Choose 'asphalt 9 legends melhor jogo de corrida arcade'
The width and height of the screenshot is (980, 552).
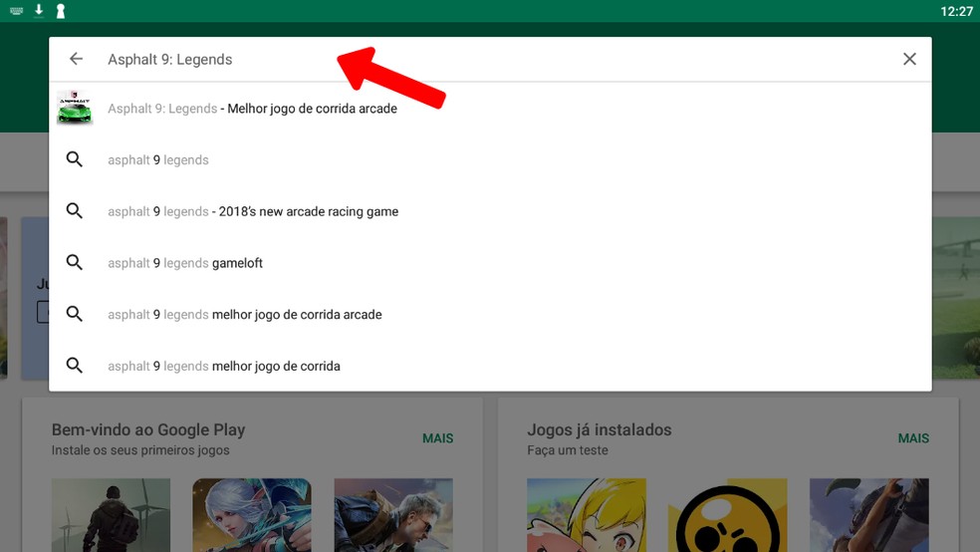244,315
